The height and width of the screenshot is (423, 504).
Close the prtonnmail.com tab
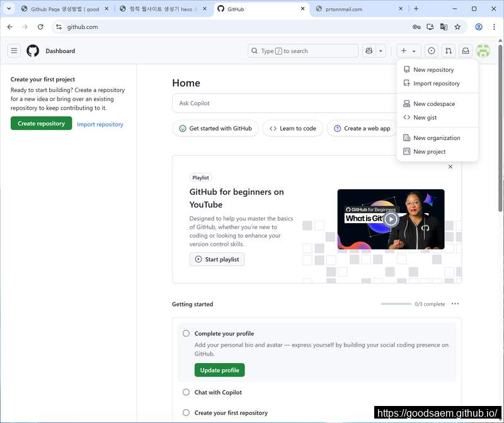tap(401, 9)
